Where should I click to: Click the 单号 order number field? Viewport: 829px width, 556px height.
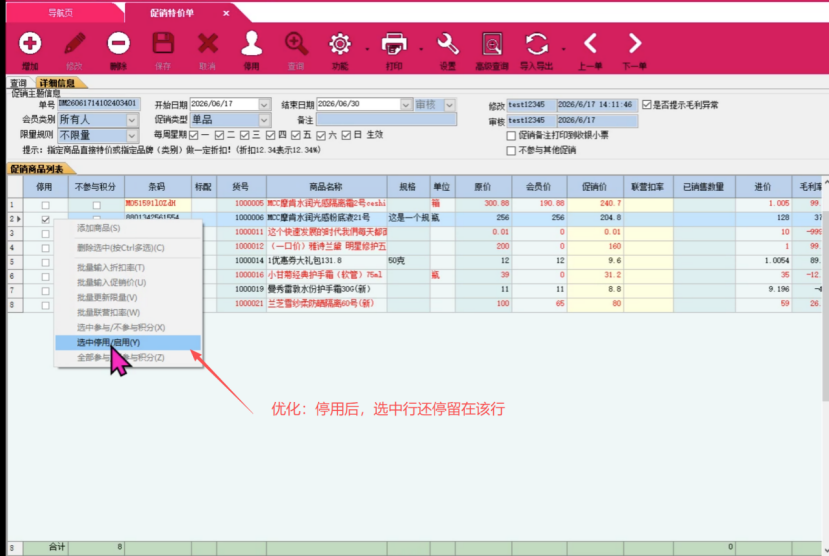tap(98, 104)
